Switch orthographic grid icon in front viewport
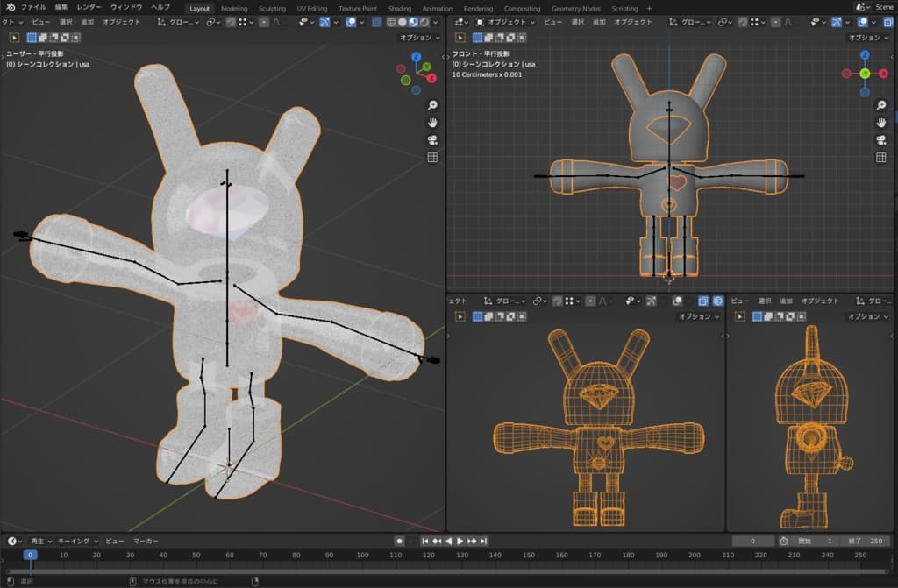The image size is (898, 588). coord(881,158)
